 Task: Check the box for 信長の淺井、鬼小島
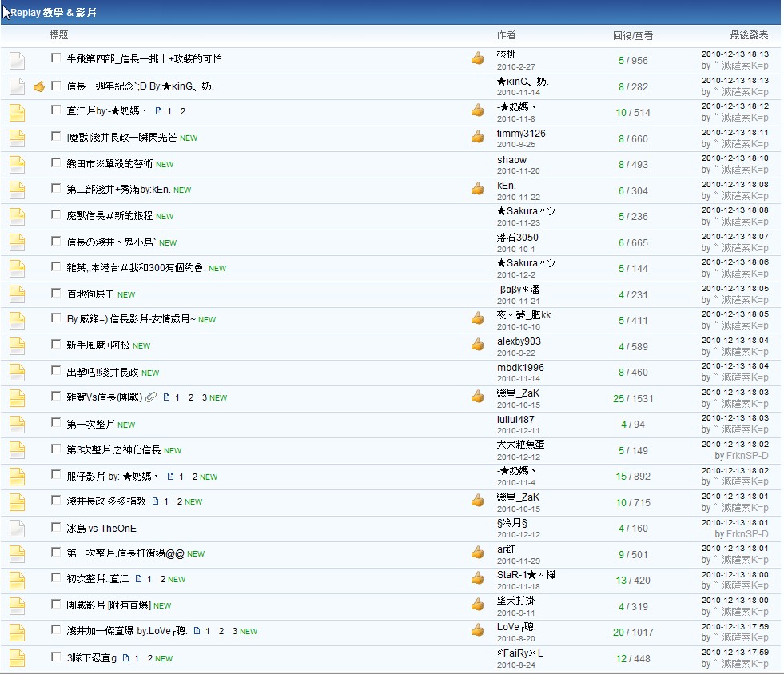coord(56,242)
